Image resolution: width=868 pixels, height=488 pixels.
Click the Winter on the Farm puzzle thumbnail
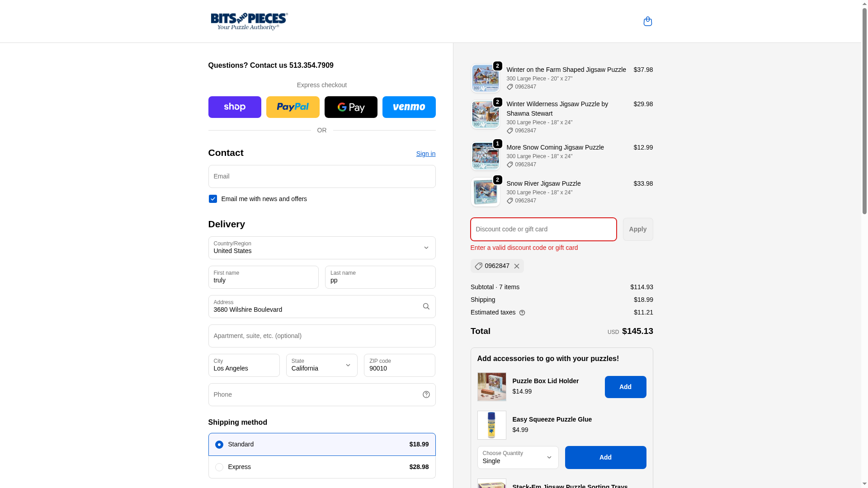point(485,78)
